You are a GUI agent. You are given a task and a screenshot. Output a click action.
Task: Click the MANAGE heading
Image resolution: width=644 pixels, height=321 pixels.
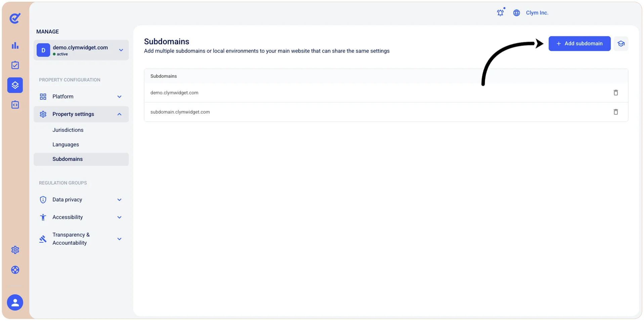coord(47,32)
